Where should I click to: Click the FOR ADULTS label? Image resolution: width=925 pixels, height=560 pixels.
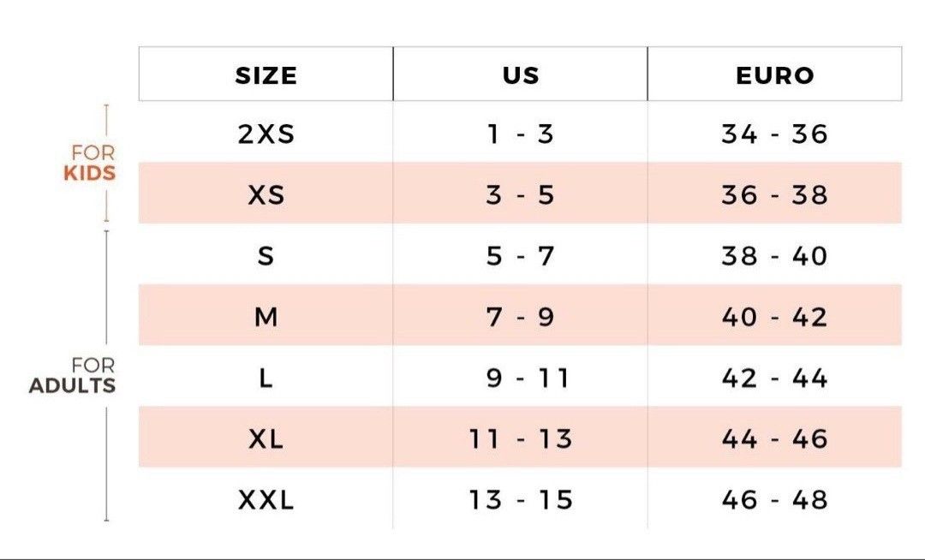[x=73, y=375]
